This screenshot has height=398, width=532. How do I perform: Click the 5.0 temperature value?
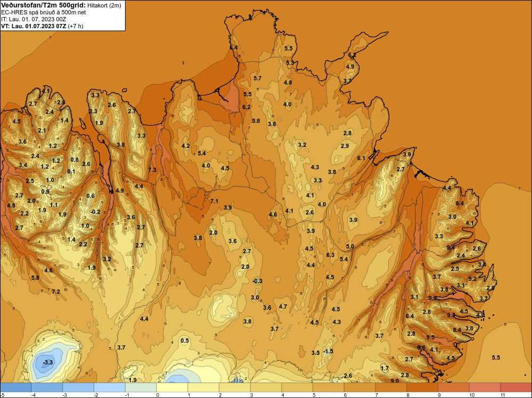[x=350, y=246]
